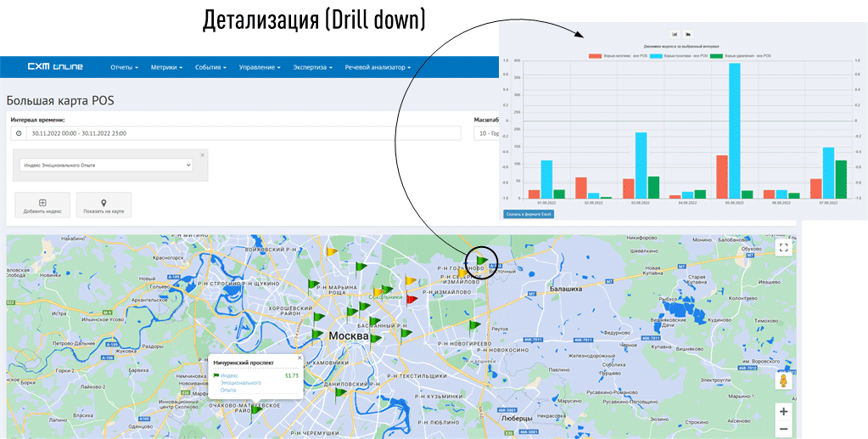Open the Индекс Эмоционального Опыта dropdown
Image resolution: width=868 pixels, height=439 pixels.
coord(107,166)
